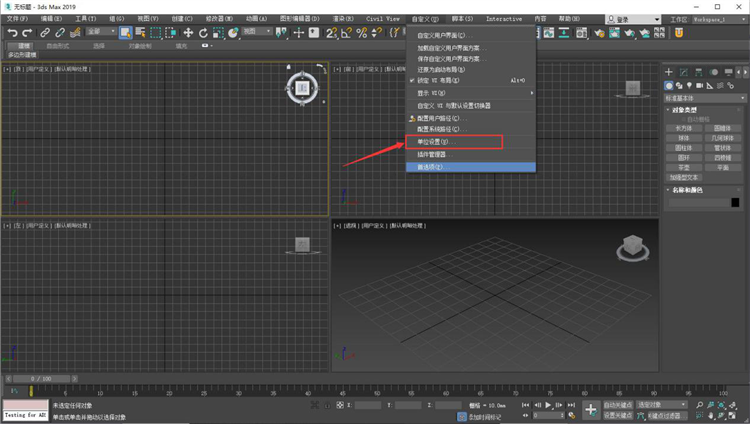
Task: Open the 登录 sign-in dropdown
Action: pyautogui.click(x=633, y=20)
